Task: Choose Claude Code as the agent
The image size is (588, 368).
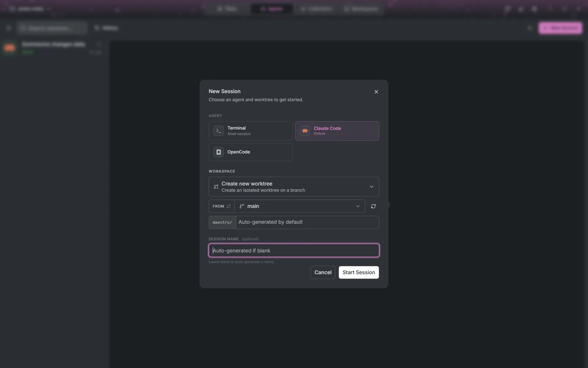Action: (337, 131)
